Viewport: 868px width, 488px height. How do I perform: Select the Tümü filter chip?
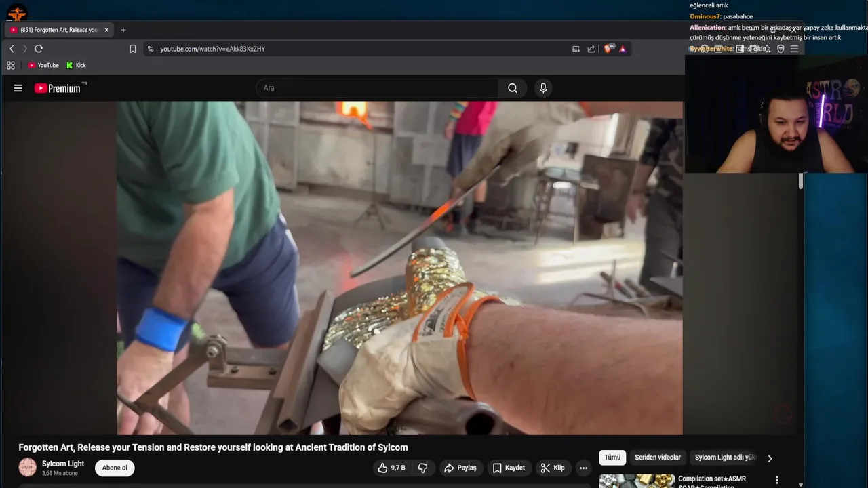click(612, 457)
